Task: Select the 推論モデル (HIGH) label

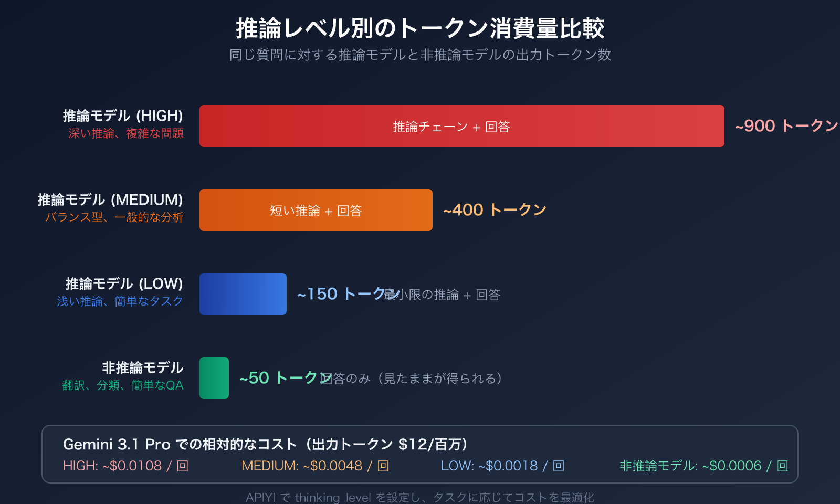Action: click(123, 115)
